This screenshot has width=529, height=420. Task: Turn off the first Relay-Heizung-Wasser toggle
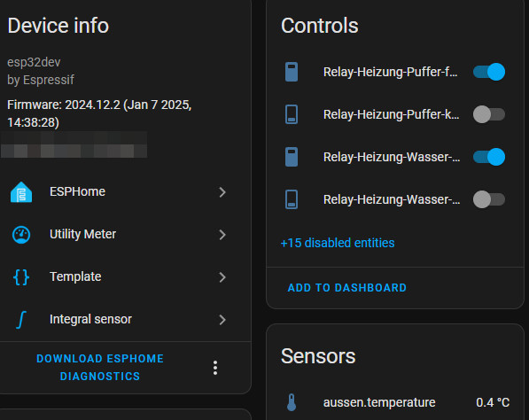[x=489, y=157]
